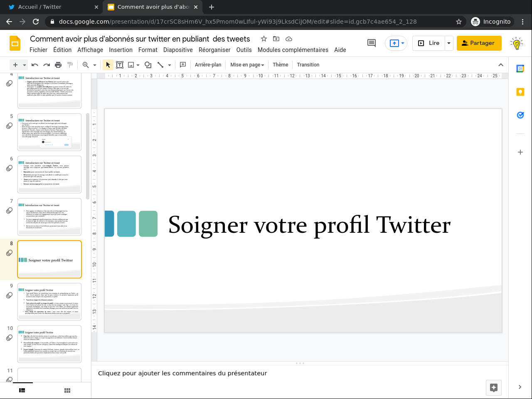Choose the select cursor tool

(x=108, y=65)
